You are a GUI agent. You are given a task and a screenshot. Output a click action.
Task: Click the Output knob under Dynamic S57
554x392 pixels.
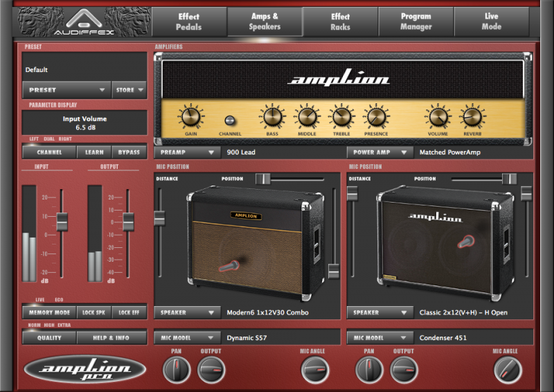pyautogui.click(x=211, y=370)
